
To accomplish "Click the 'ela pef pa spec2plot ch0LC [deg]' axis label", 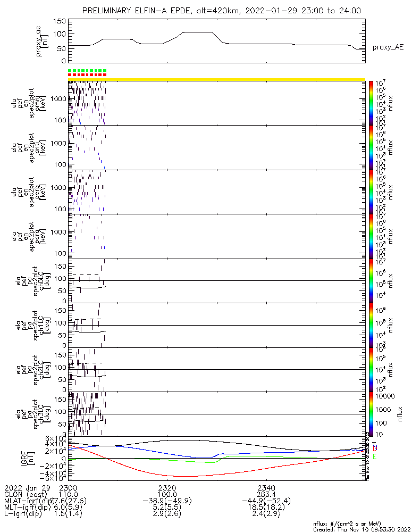I will point(33,281).
